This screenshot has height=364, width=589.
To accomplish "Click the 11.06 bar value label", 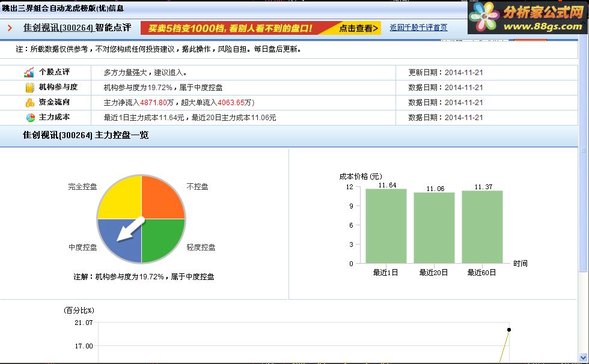I will click(x=435, y=189).
